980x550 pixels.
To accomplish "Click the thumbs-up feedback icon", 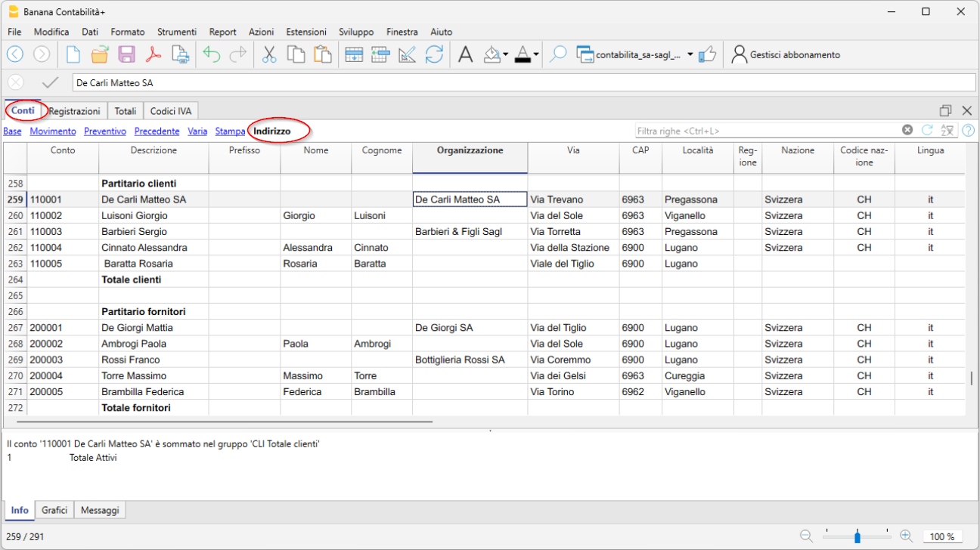I will point(707,54).
